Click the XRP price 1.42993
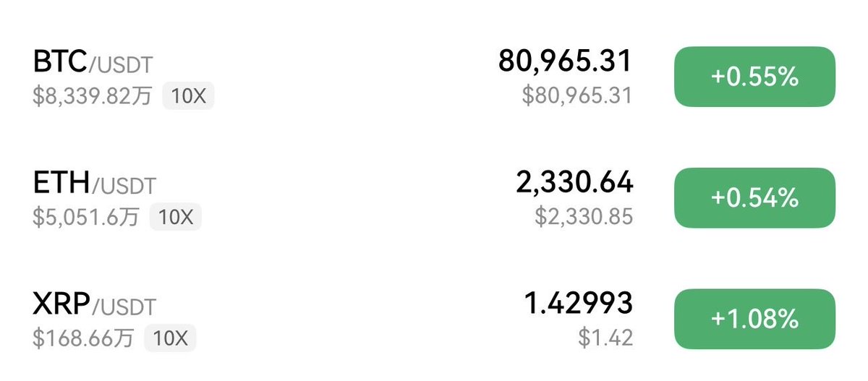Image resolution: width=868 pixels, height=381 pixels. click(578, 304)
